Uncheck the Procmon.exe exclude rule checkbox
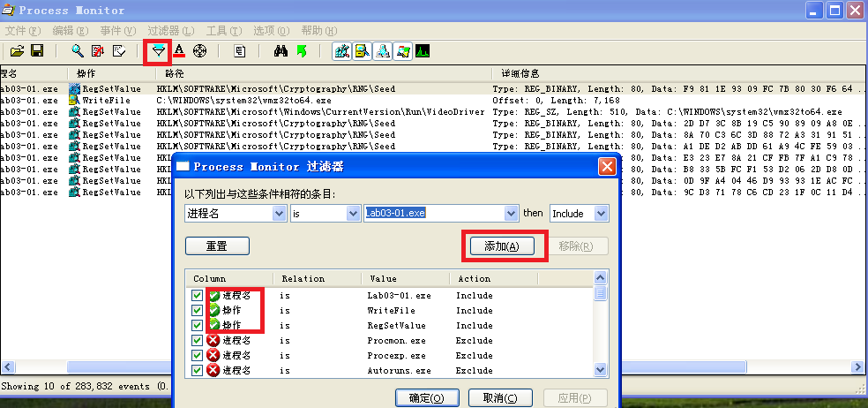 click(x=197, y=340)
